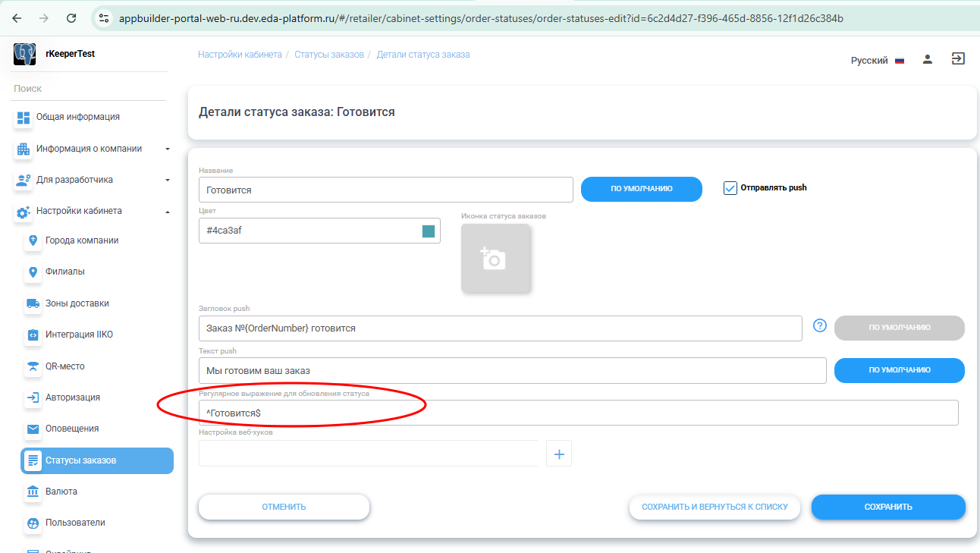Click the add webhook plus icon

click(559, 454)
